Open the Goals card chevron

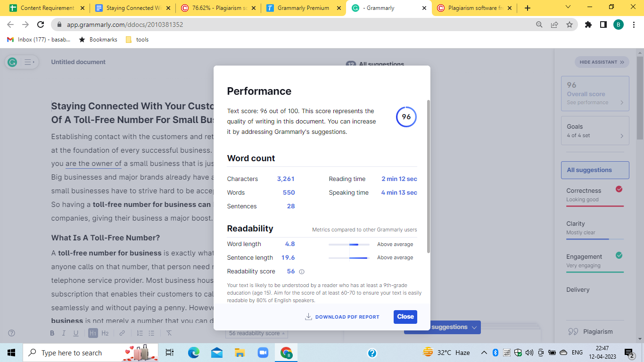point(622,136)
